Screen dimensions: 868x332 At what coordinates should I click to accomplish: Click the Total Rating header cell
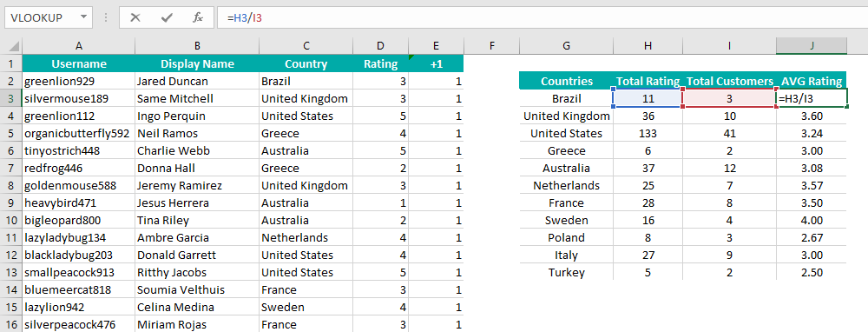pyautogui.click(x=648, y=81)
